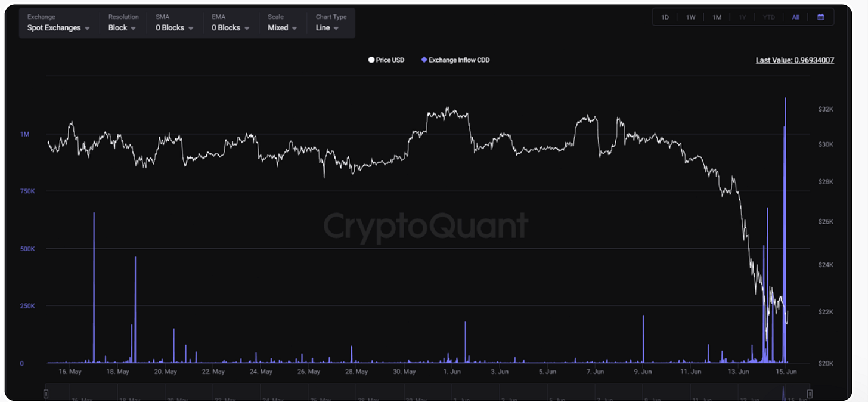Click the 500K left axis label
The width and height of the screenshot is (868, 402).
[x=28, y=249]
